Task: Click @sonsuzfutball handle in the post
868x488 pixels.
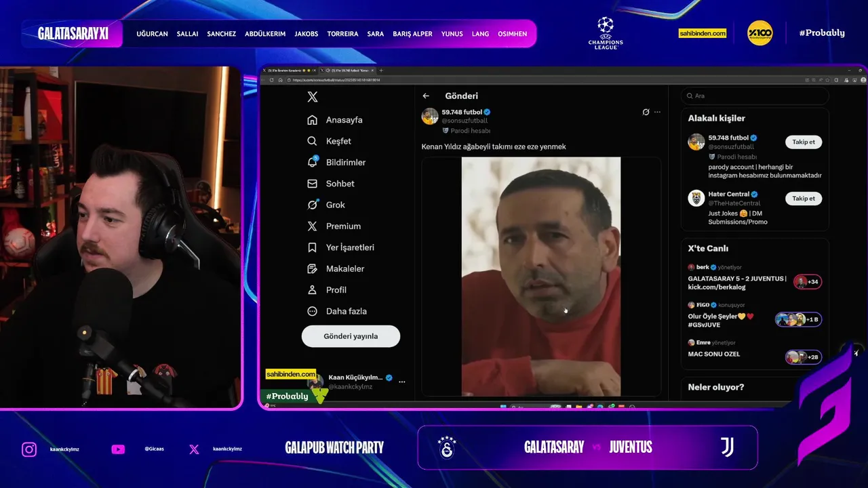Action: tap(465, 121)
